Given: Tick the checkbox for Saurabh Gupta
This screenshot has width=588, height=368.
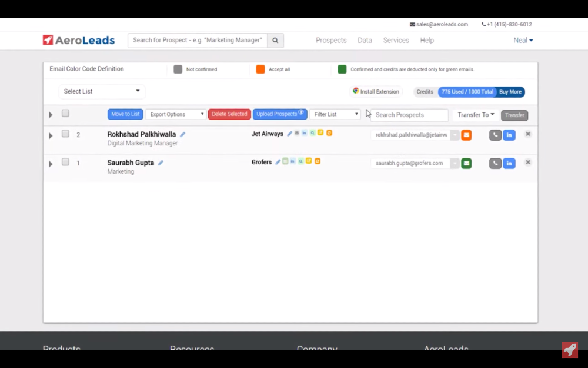Looking at the screenshot, I should pyautogui.click(x=65, y=162).
